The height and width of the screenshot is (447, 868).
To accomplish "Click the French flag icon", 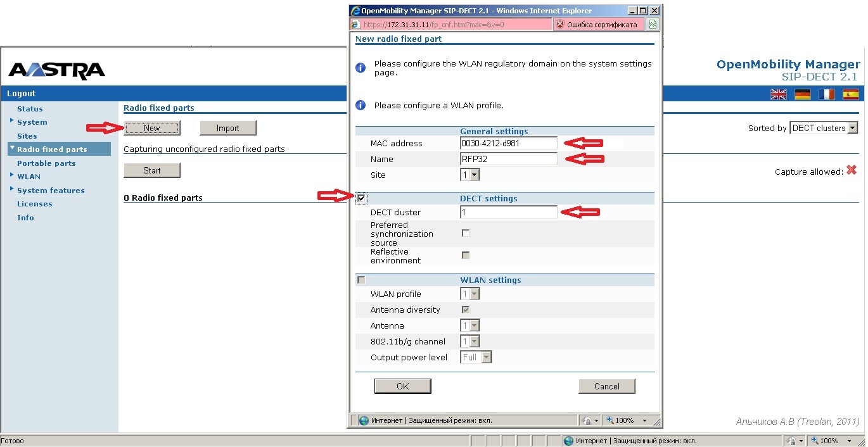I will pyautogui.click(x=826, y=93).
